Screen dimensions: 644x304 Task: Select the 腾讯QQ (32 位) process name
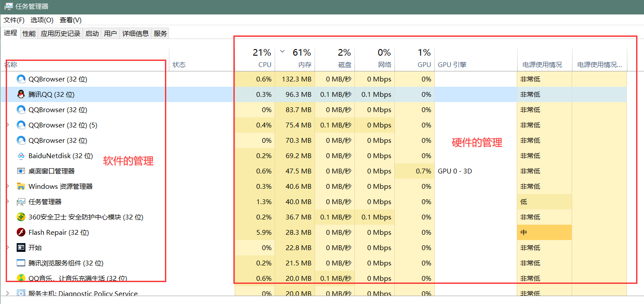[51, 95]
